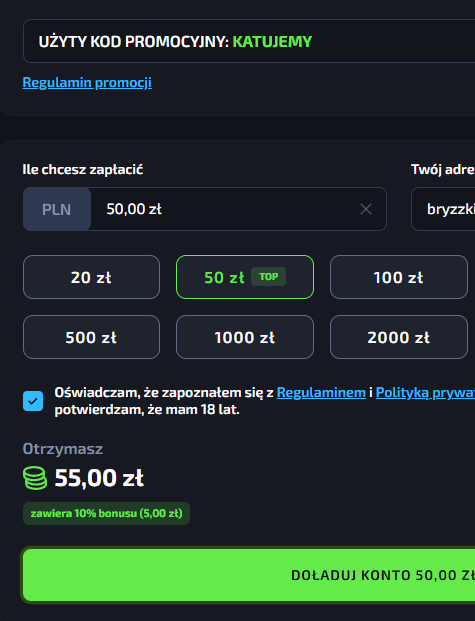Open the Regulaminem terms link
Image resolution: width=475 pixels, height=621 pixels.
321,392
